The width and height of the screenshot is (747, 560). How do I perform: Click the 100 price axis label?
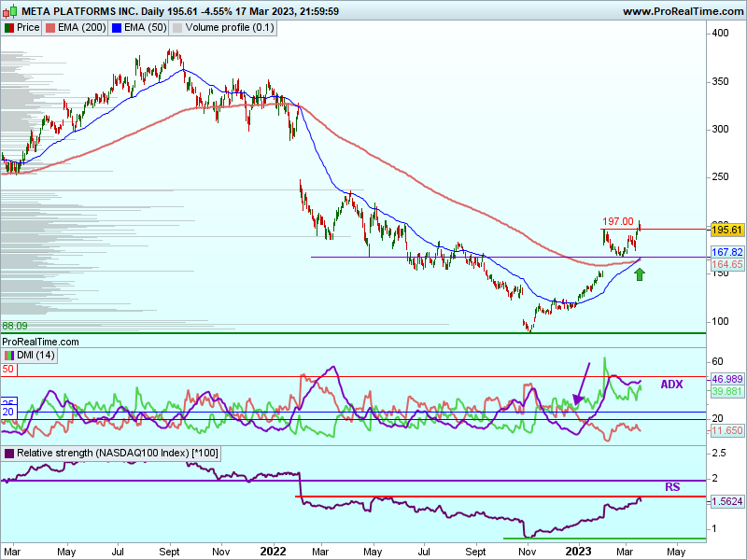coord(720,321)
